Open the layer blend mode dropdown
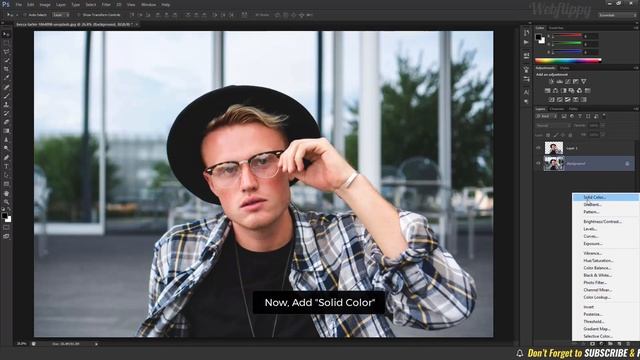 [x=552, y=126]
